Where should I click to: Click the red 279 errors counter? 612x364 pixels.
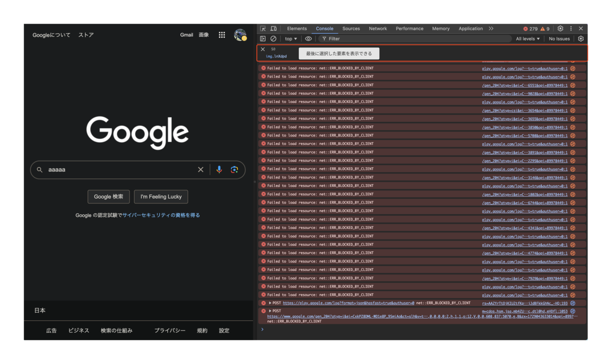point(530,29)
